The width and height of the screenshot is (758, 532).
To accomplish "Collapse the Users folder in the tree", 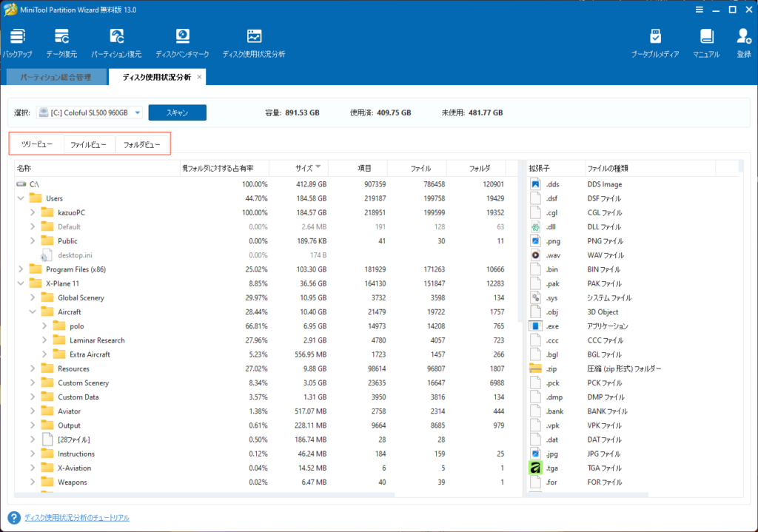I will pyautogui.click(x=21, y=198).
